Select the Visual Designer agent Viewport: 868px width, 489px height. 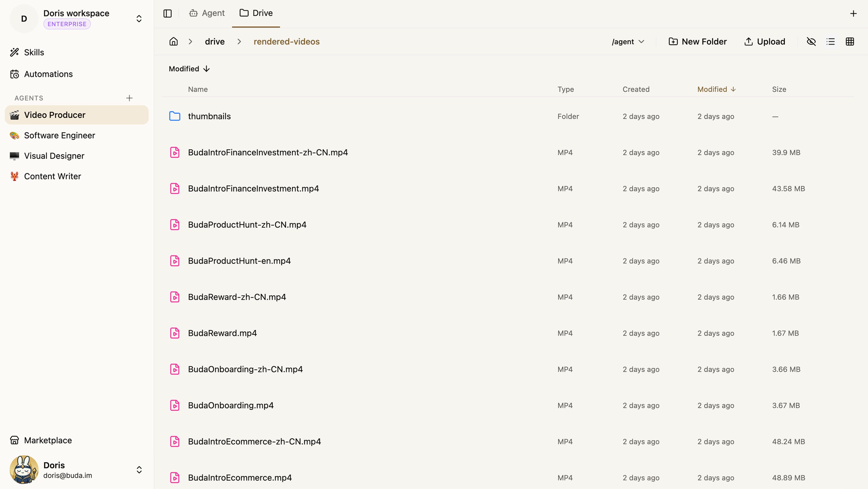(54, 156)
